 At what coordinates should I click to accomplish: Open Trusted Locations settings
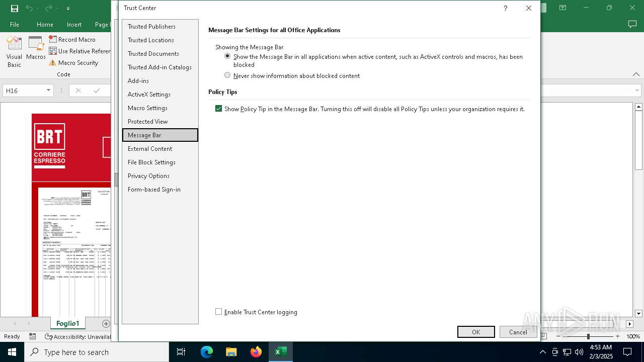click(160, 40)
